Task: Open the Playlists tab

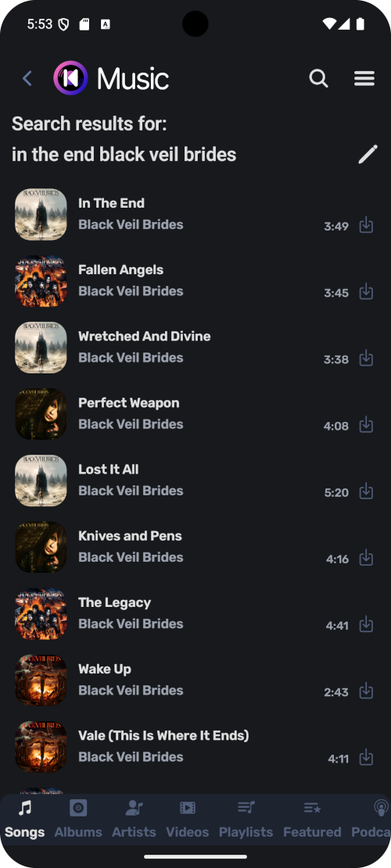Action: pos(246,820)
